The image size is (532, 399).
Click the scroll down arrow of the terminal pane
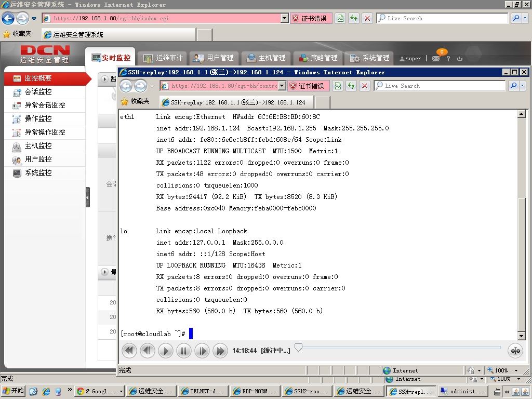(522, 336)
